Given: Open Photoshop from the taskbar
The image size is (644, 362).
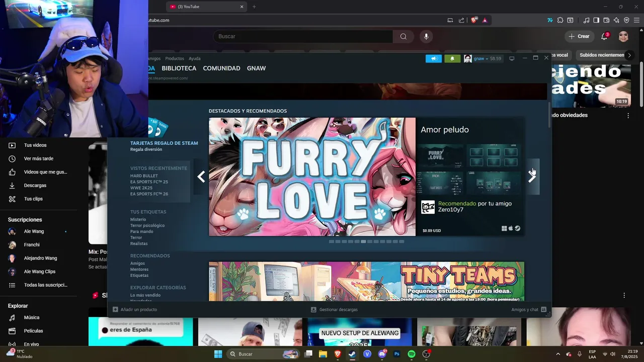Looking at the screenshot, I should [x=396, y=354].
